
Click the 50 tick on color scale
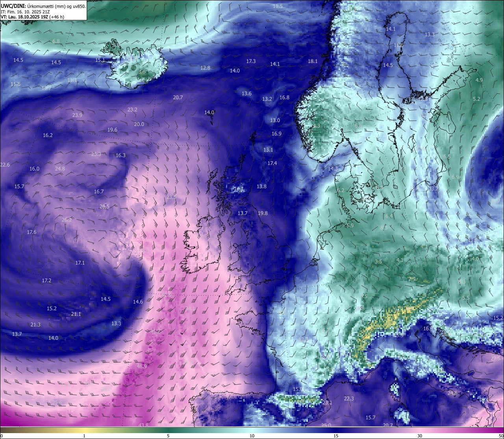[501, 436]
